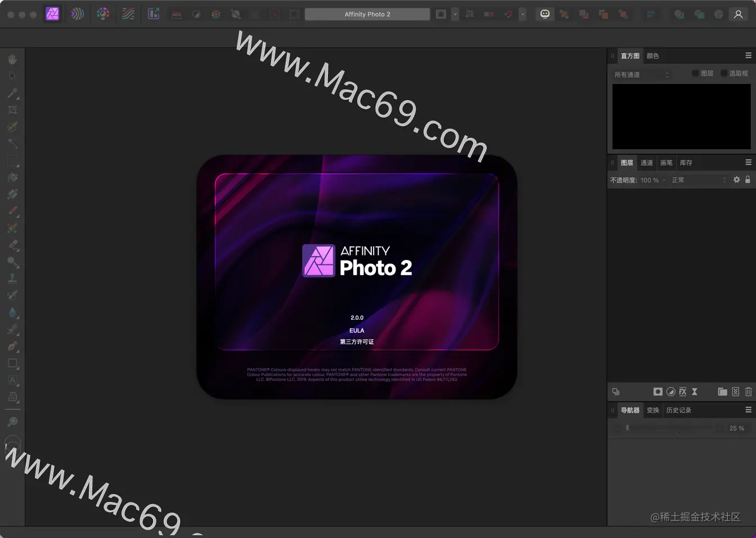
Task: Switch to the 颜色 tab
Action: [652, 56]
